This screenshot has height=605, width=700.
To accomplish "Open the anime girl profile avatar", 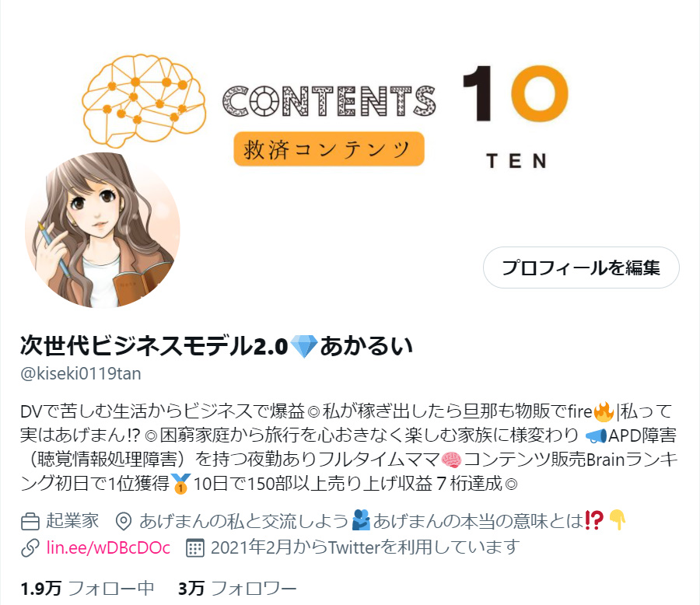I will (x=102, y=230).
